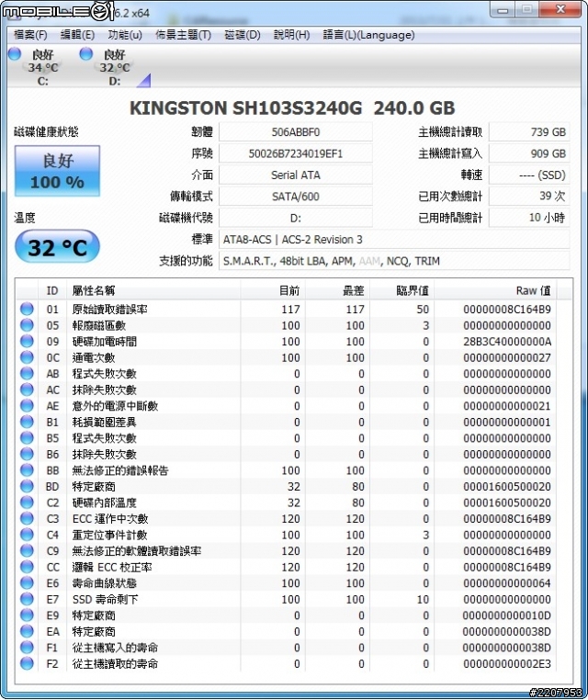Click the status orb for attribute C9
The height and width of the screenshot is (700, 588).
click(27, 550)
